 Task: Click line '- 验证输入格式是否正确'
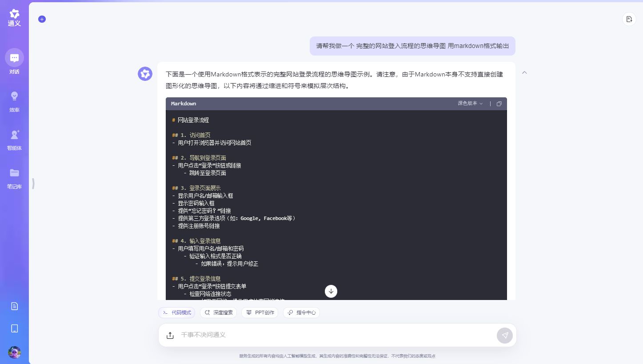pos(213,256)
